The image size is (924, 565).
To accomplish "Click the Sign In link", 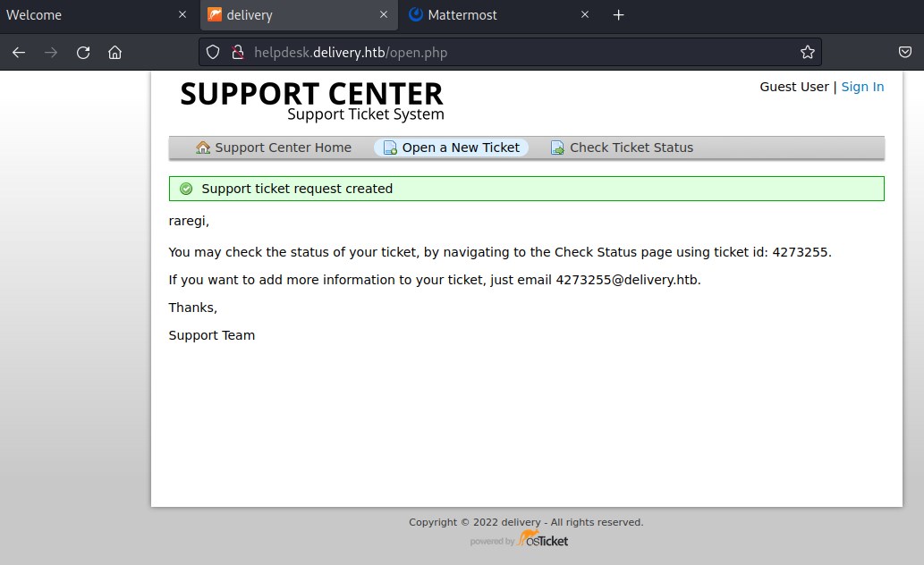I will 862,87.
